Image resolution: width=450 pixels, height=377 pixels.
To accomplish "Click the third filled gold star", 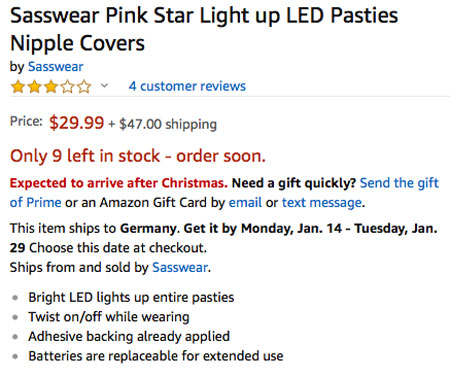I will (x=51, y=87).
